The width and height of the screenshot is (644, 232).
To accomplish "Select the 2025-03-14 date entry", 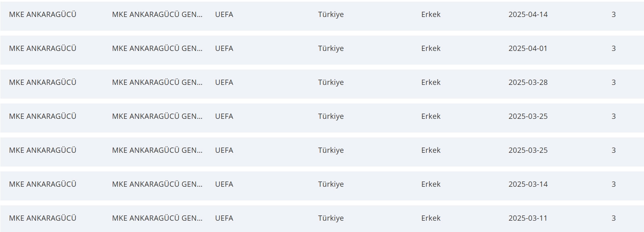I will [x=528, y=184].
